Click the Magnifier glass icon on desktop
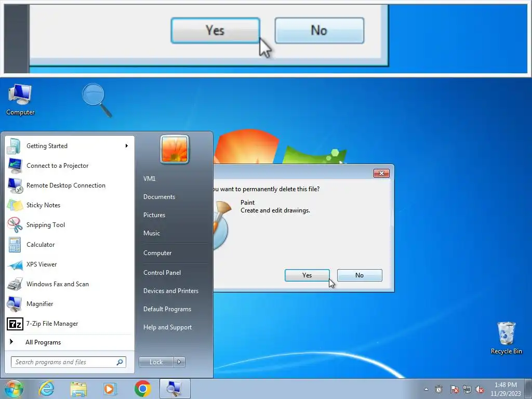Screen dimensions: 532x399 (x=97, y=100)
